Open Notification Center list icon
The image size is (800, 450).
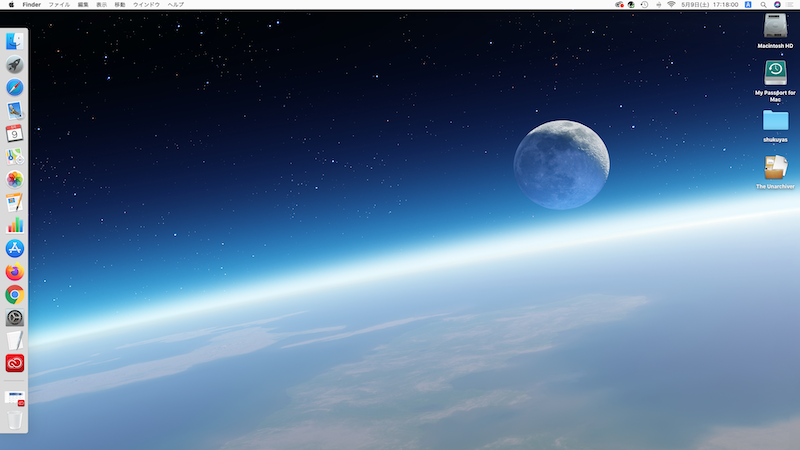[790, 5]
